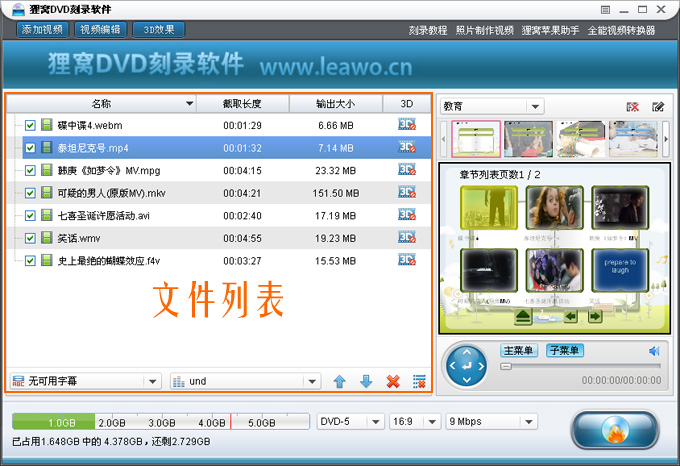Click the navigation pad center enter button
The width and height of the screenshot is (680, 466).
pos(467,366)
